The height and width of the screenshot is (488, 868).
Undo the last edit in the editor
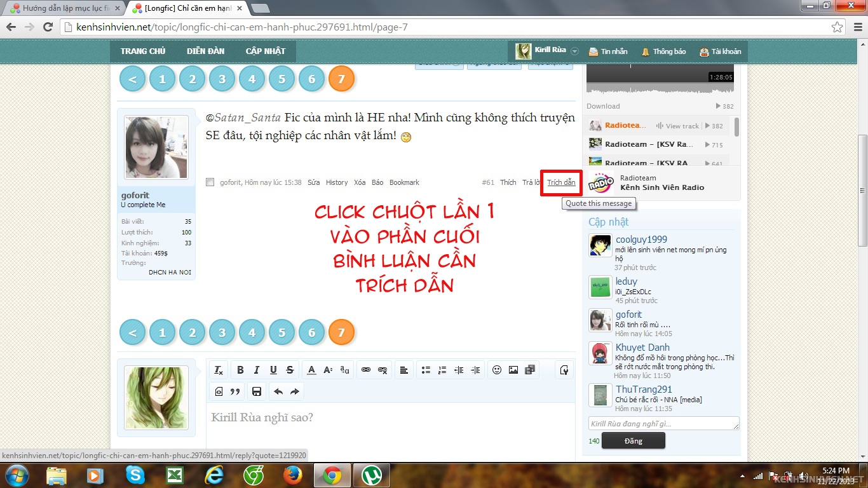[278, 391]
